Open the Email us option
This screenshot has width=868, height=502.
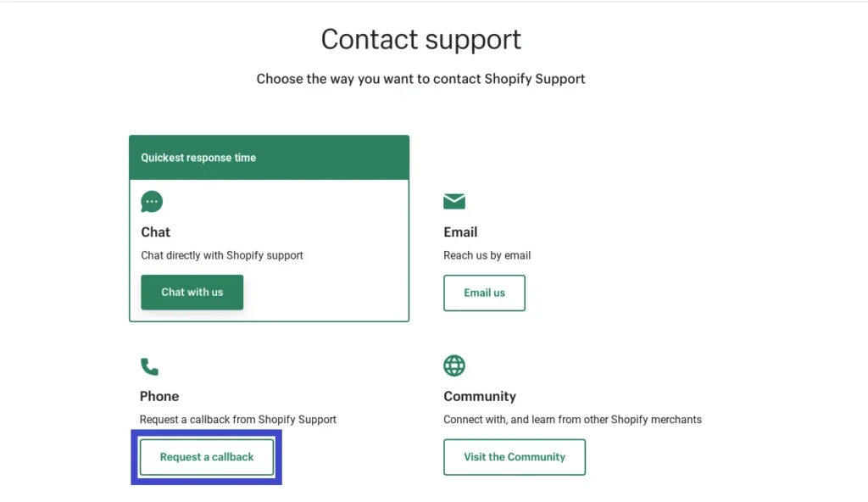[484, 293]
